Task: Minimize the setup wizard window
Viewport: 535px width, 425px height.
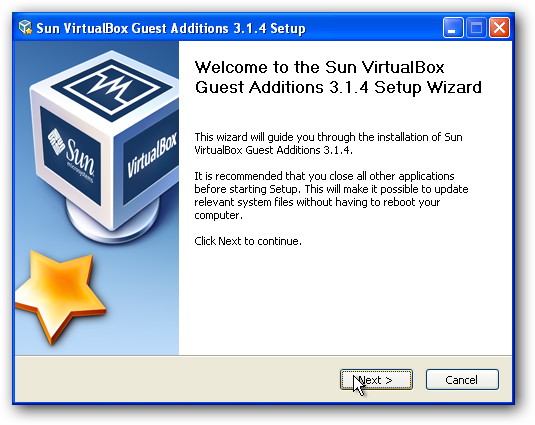Action: (453, 27)
